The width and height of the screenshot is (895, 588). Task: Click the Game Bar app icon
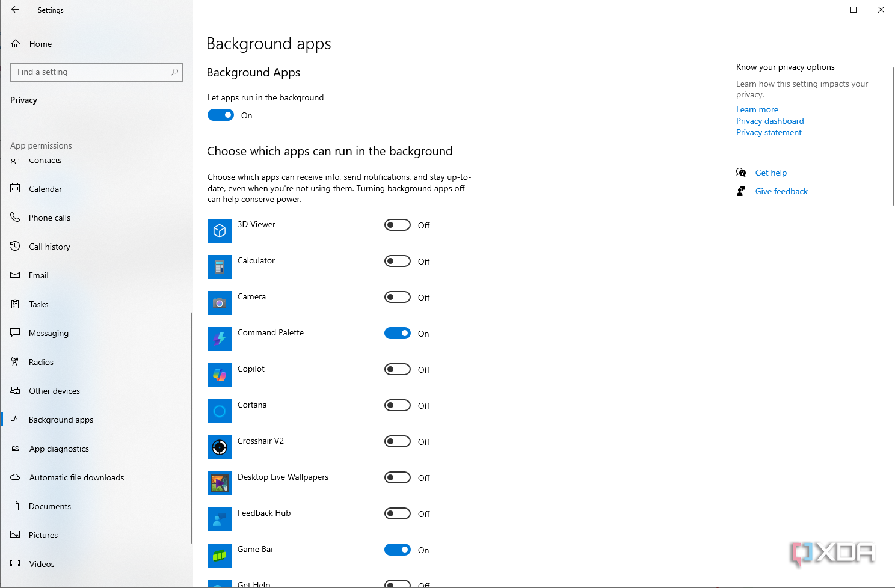pyautogui.click(x=220, y=556)
